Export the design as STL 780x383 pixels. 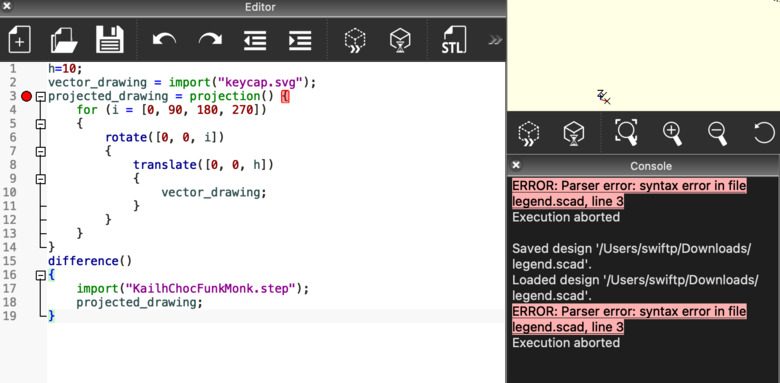pyautogui.click(x=454, y=40)
